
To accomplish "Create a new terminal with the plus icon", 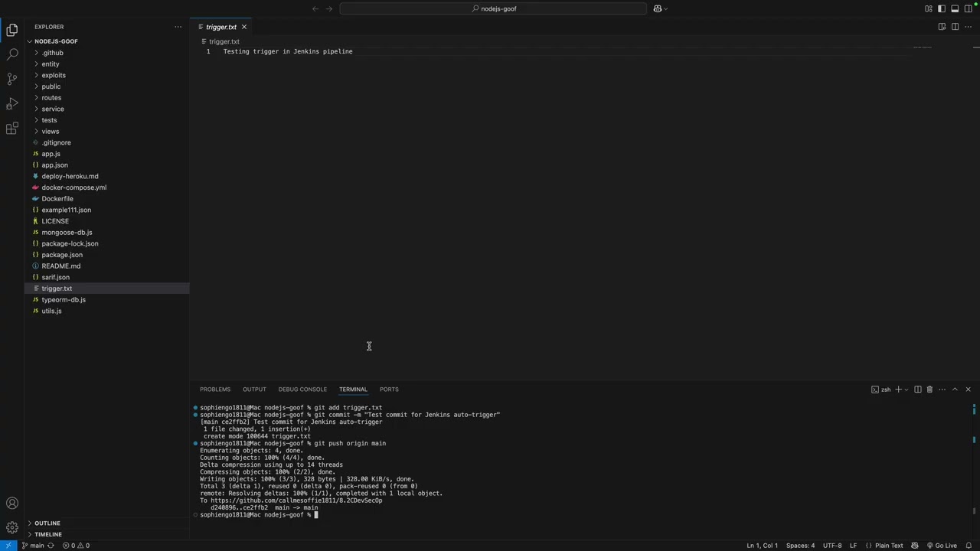I will coord(898,390).
